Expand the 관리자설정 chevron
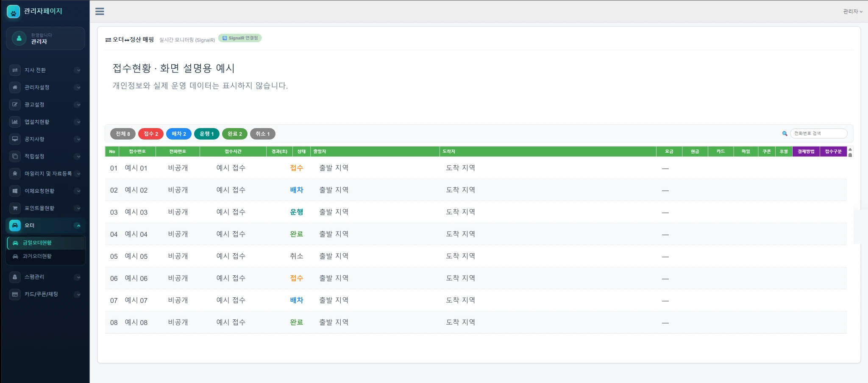 [78, 87]
